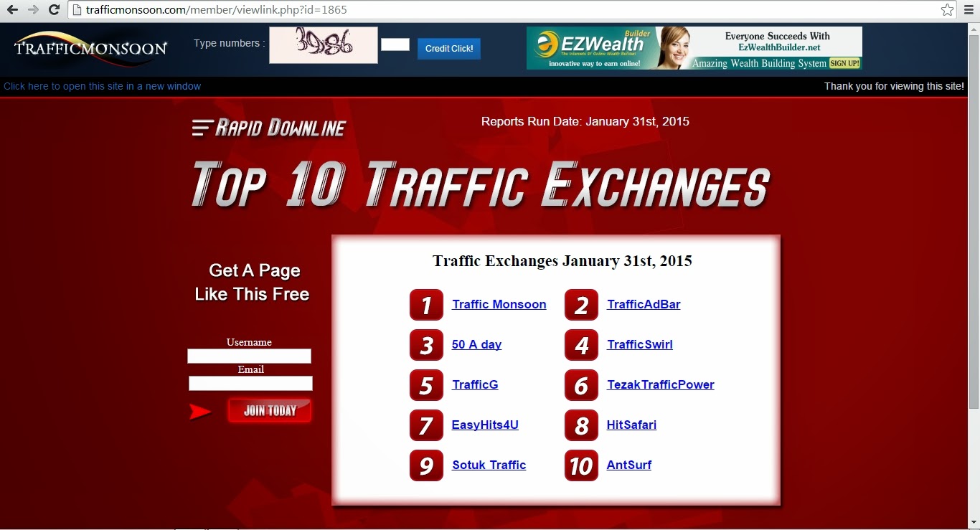This screenshot has height=530, width=980.
Task: Click the number 9 rank badge
Action: 426,465
